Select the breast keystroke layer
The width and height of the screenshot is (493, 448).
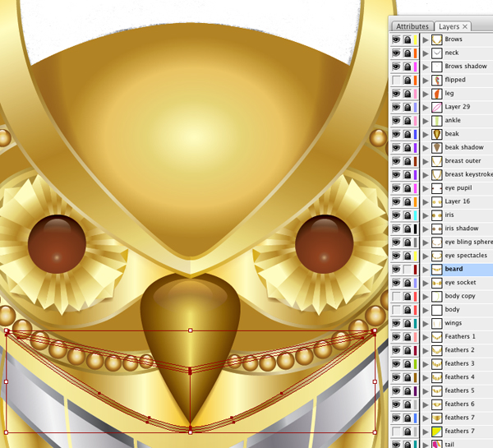tap(468, 174)
